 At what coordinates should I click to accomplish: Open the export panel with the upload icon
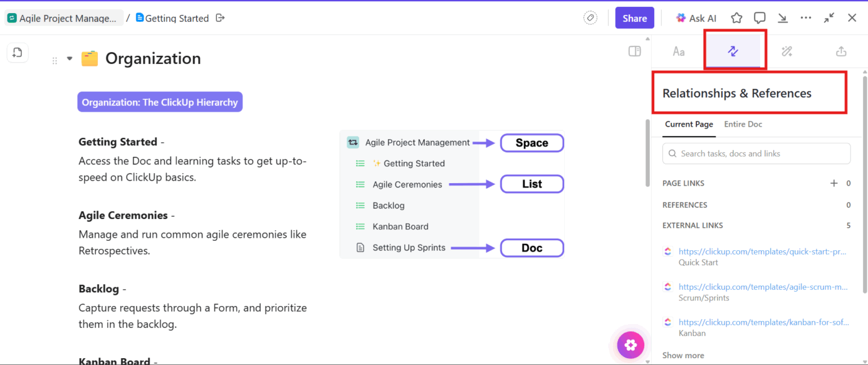point(841,51)
